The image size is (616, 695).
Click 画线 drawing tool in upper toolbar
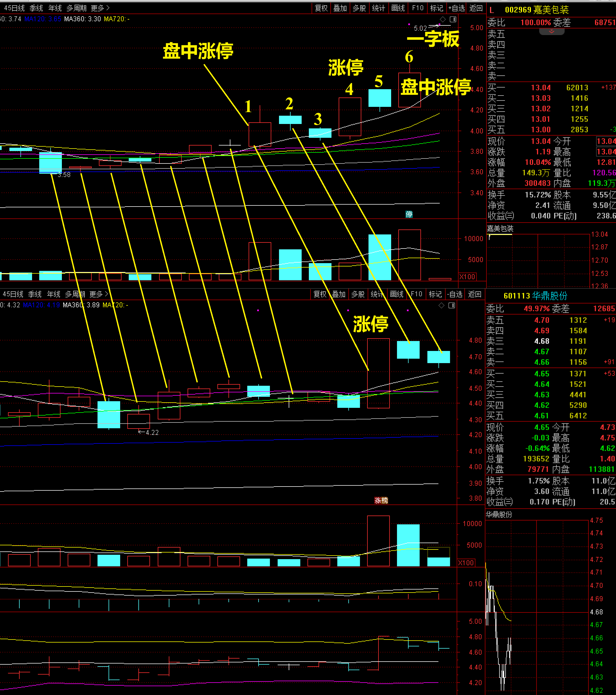click(x=397, y=8)
